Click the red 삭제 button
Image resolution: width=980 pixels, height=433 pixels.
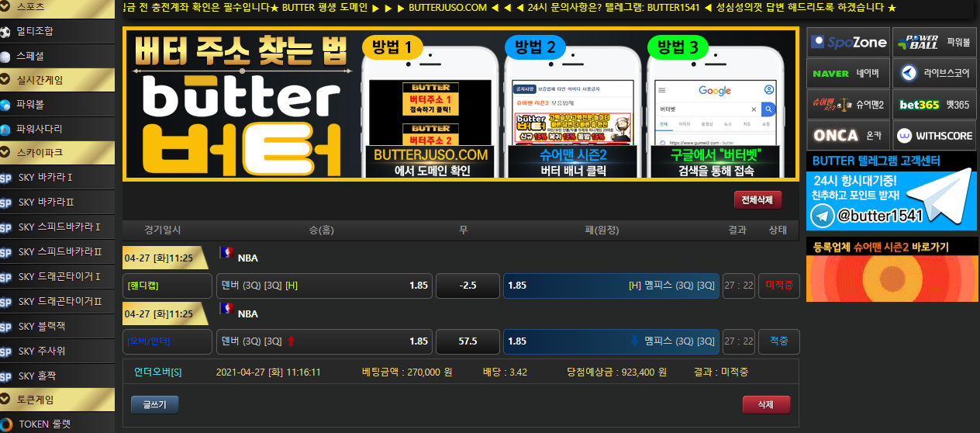pyautogui.click(x=765, y=405)
